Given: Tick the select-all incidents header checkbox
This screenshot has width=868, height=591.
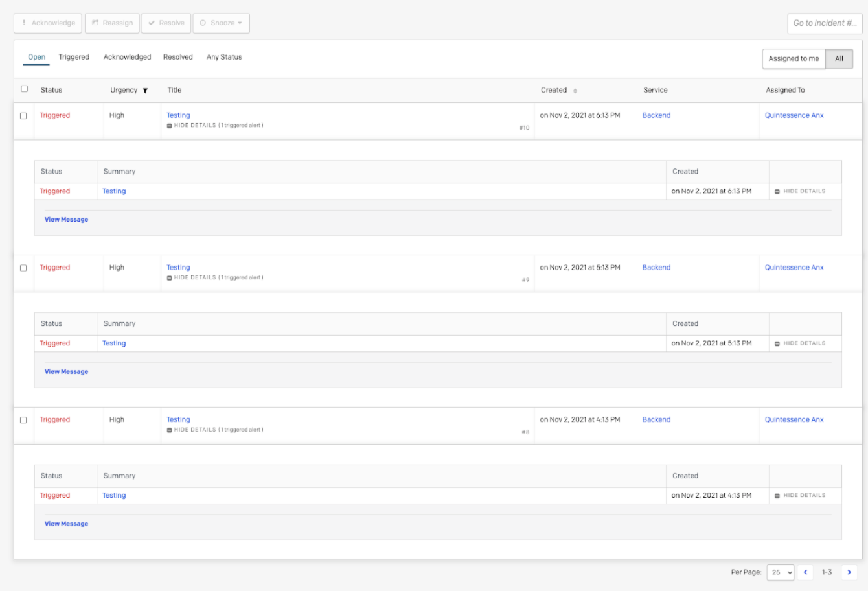Looking at the screenshot, I should click(25, 89).
